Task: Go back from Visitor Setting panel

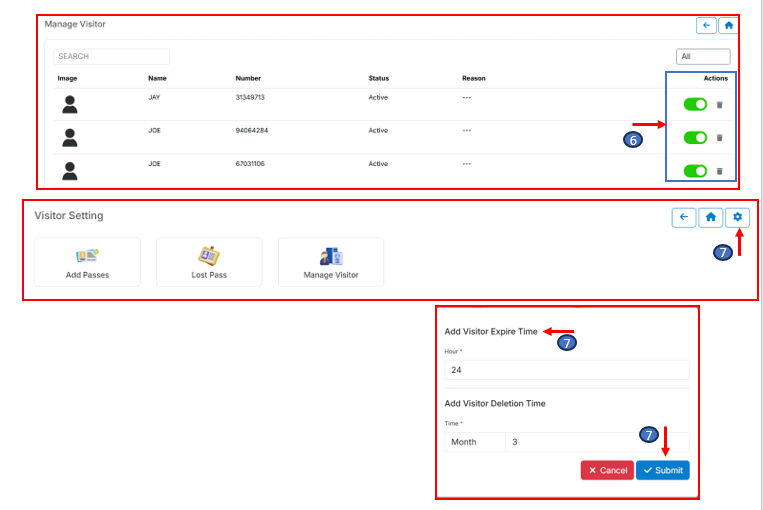Action: click(x=684, y=217)
